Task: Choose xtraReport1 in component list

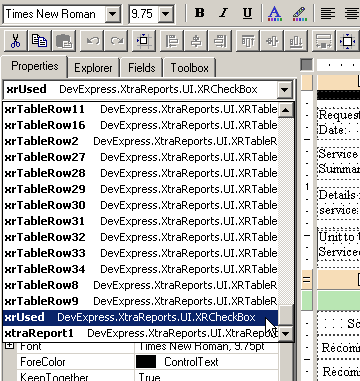Action: [x=140, y=333]
